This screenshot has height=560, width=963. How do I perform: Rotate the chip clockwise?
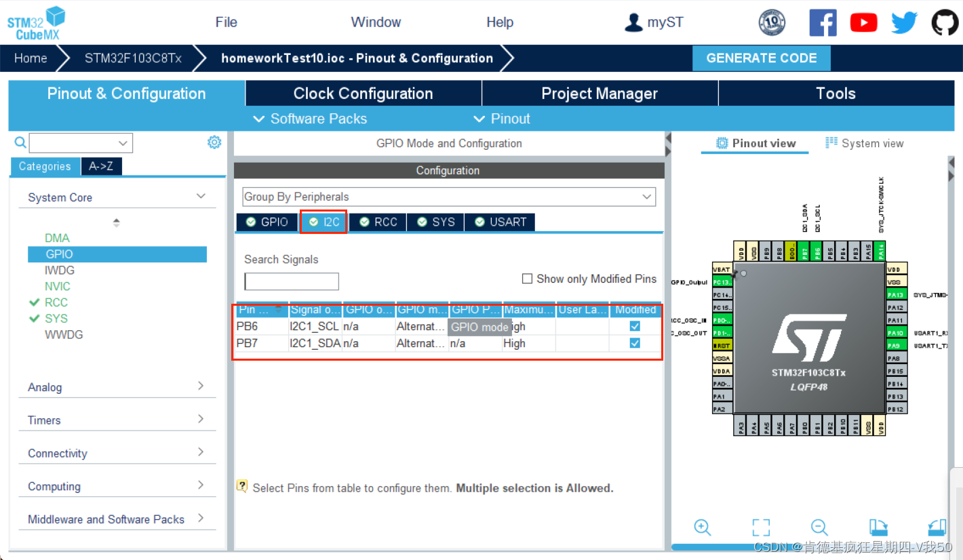click(878, 527)
